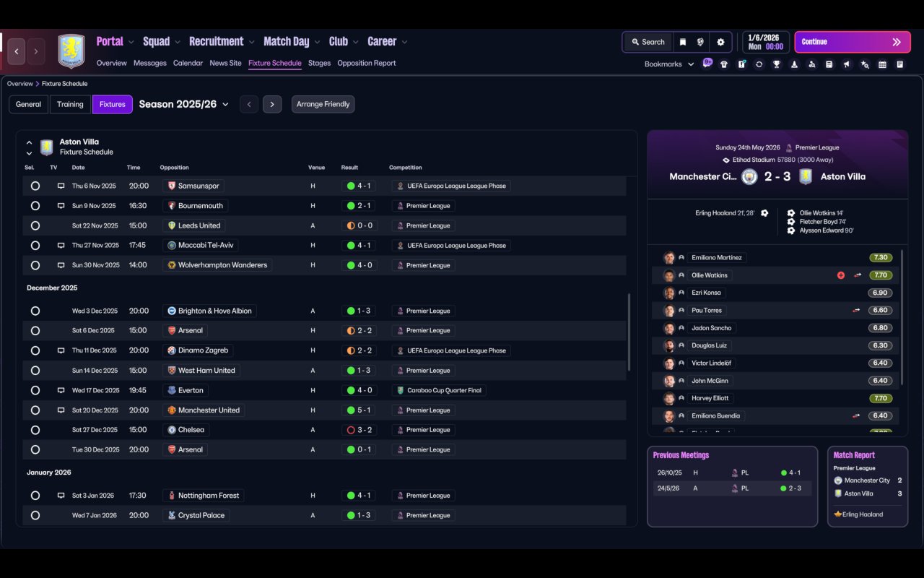
Task: Select the Everton fixture radio button
Action: coord(35,390)
